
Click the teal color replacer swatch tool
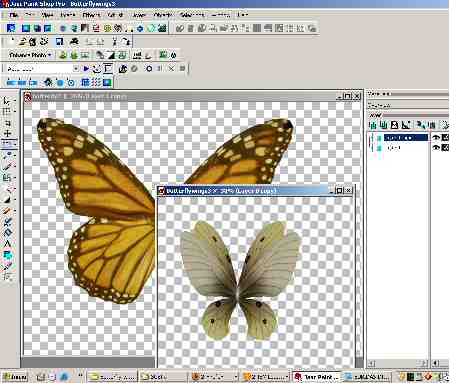(7, 255)
